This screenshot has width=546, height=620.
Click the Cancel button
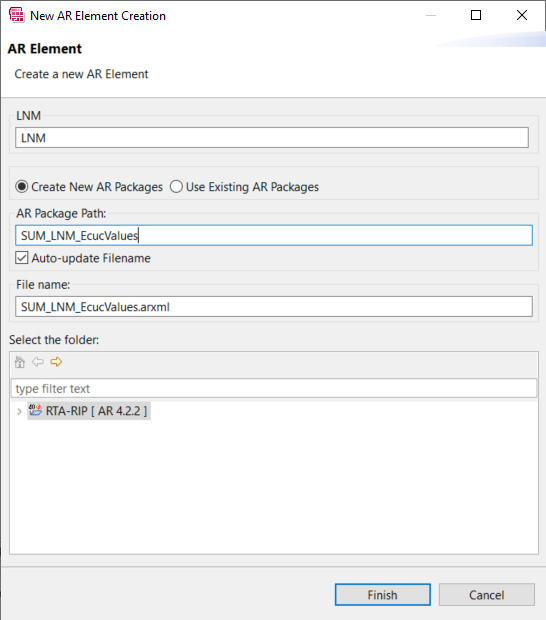[x=487, y=595]
